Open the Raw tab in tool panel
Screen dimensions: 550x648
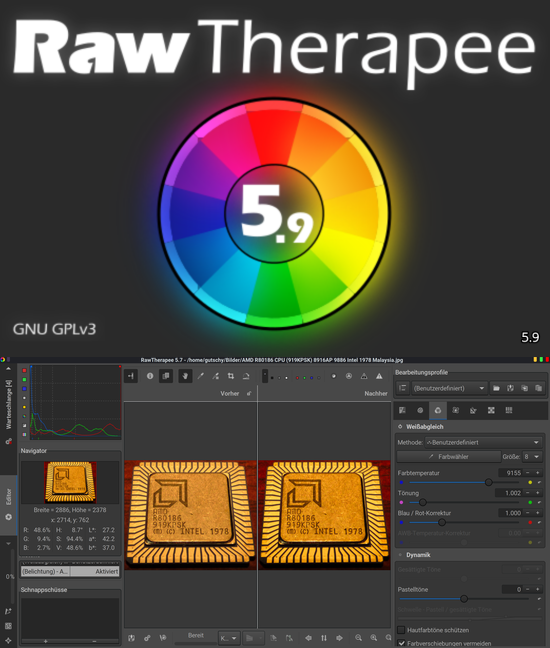coord(491,410)
